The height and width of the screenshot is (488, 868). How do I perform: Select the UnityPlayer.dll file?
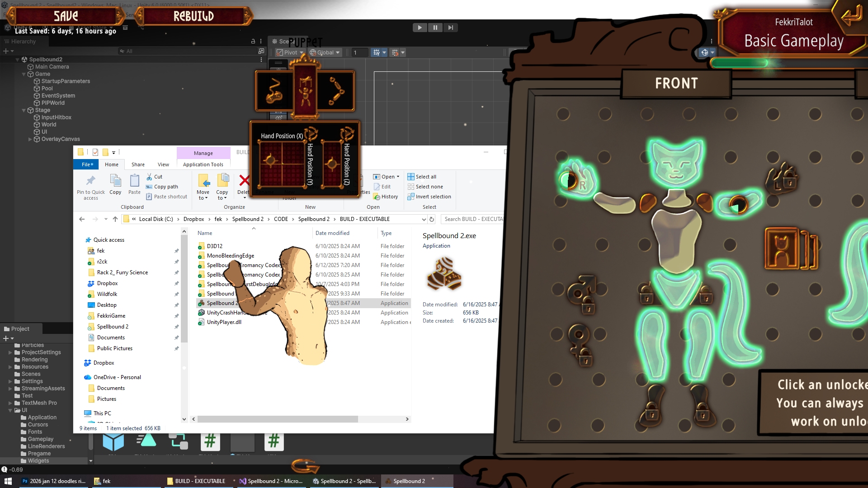click(224, 322)
